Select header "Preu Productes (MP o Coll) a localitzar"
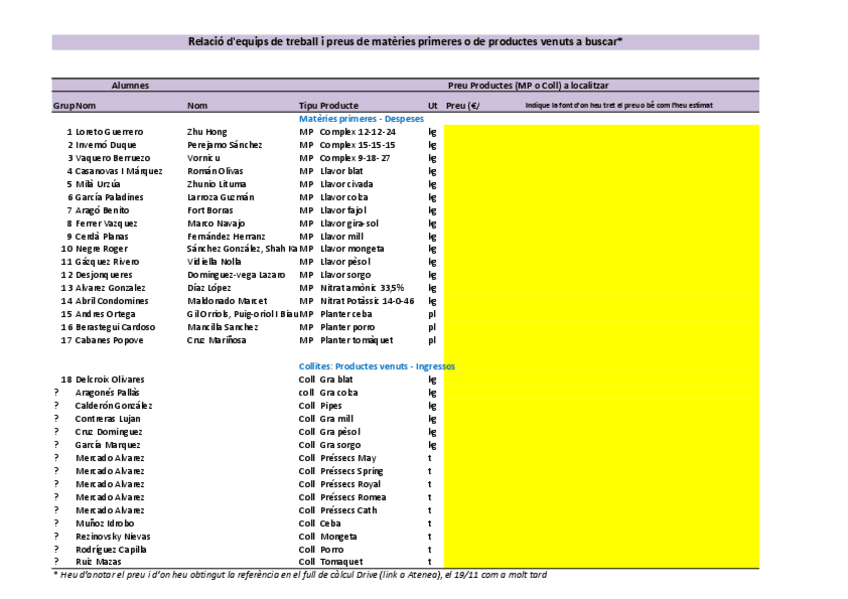The width and height of the screenshot is (848, 599). (528, 85)
